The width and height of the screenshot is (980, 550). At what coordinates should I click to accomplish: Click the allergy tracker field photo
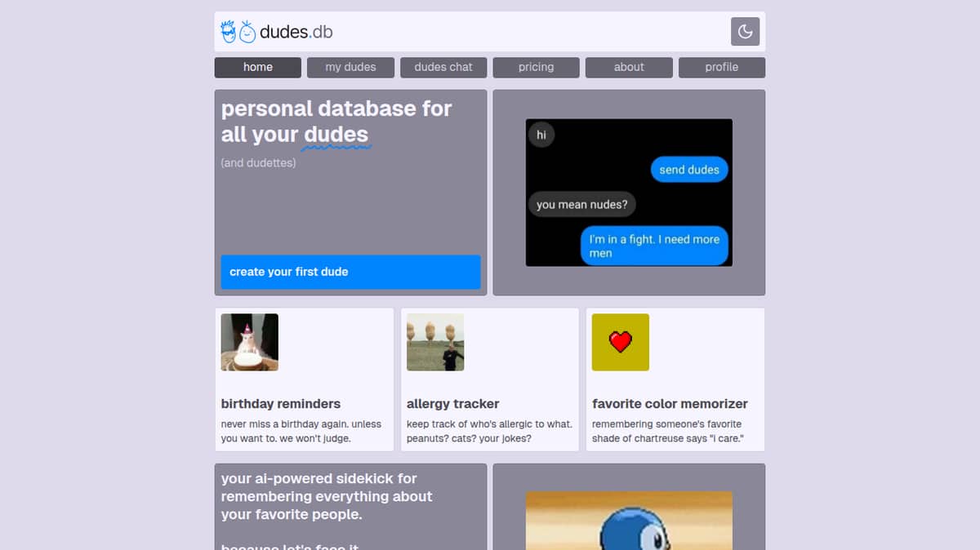[x=435, y=343]
